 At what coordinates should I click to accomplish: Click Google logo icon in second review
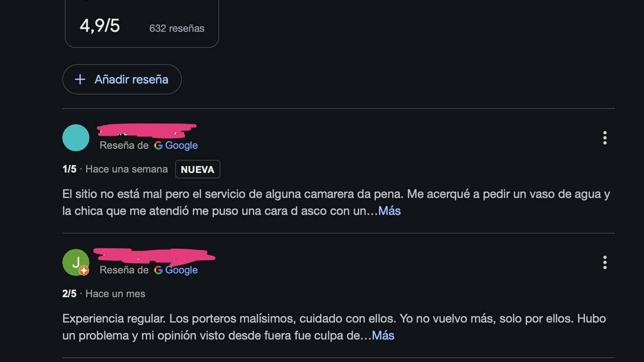pos(159,270)
